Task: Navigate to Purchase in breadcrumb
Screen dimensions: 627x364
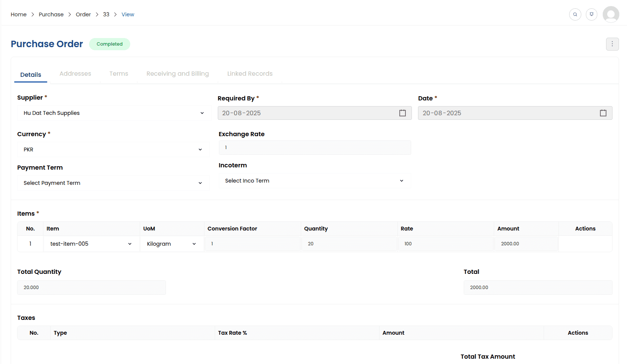Action: (51, 14)
